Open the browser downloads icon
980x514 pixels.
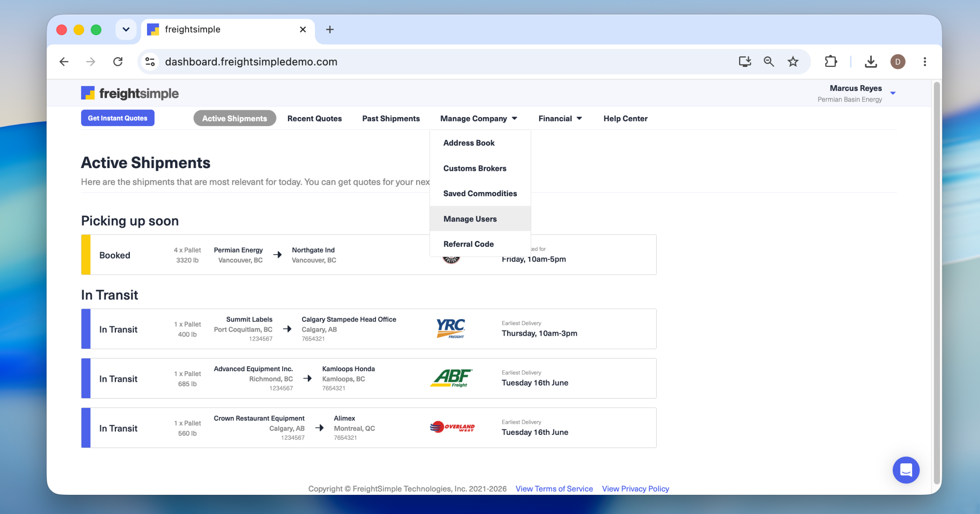coord(871,62)
